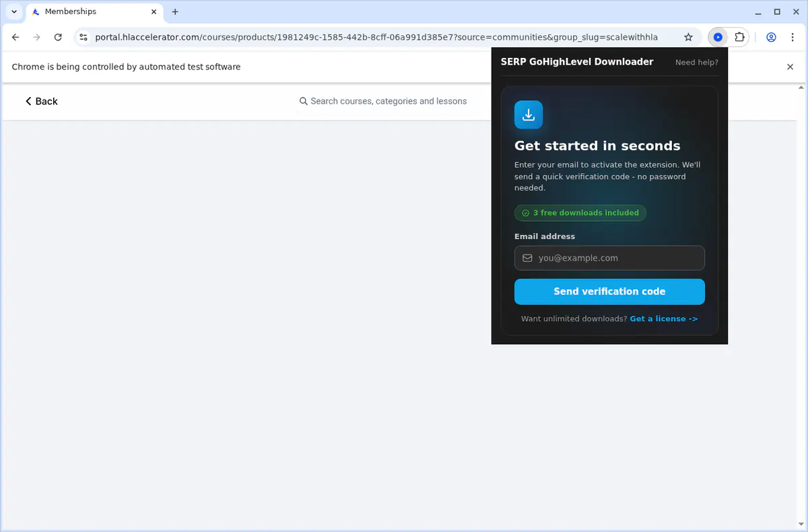Minimize the Chrome window
808x532 pixels.
[757, 11]
